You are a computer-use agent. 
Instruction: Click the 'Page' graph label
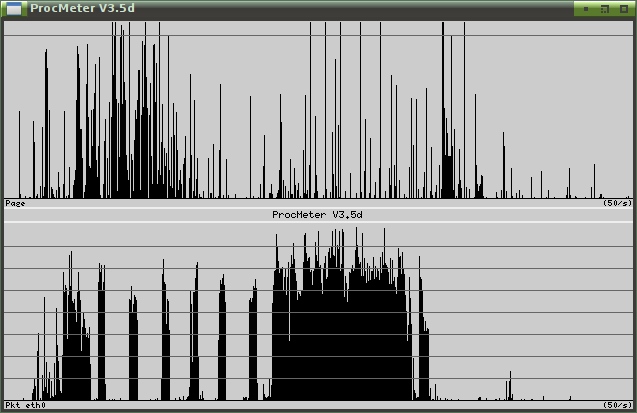pyautogui.click(x=15, y=203)
